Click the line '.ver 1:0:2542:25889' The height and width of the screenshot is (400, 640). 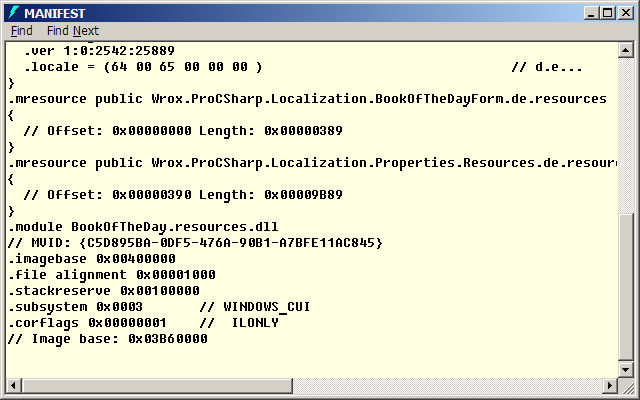99,51
